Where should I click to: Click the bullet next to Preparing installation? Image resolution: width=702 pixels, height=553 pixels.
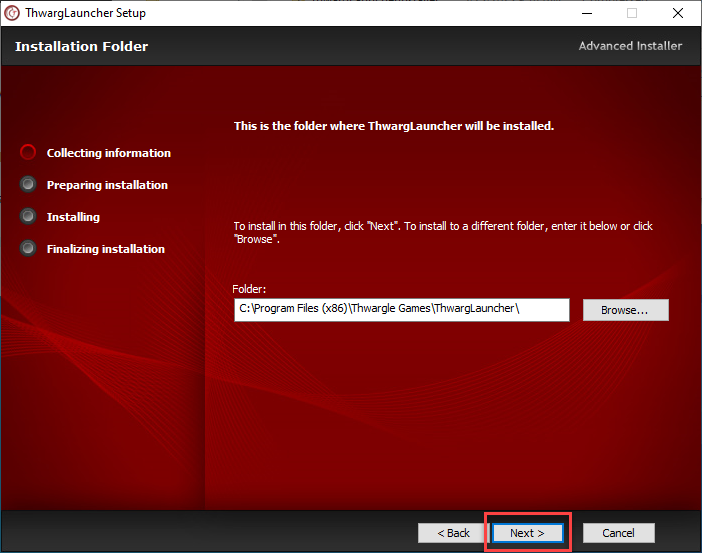click(x=28, y=185)
